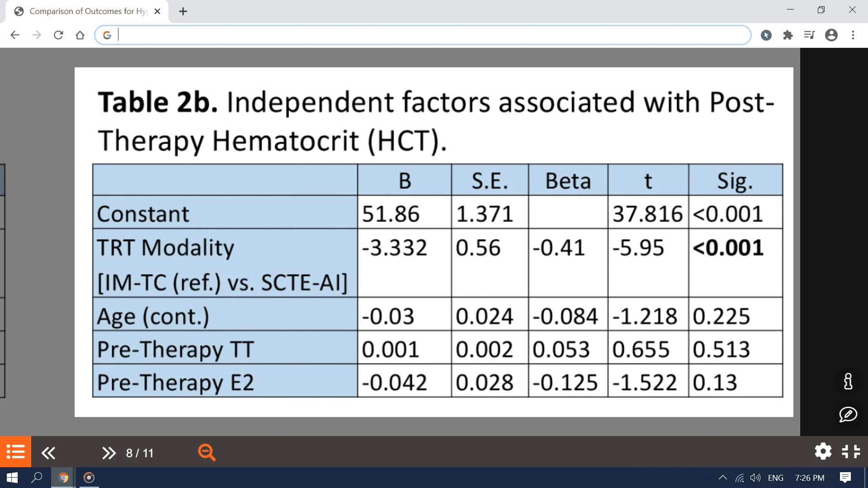Click the 37.816 t value
Image resolution: width=868 pixels, height=488 pixels.
pos(647,214)
